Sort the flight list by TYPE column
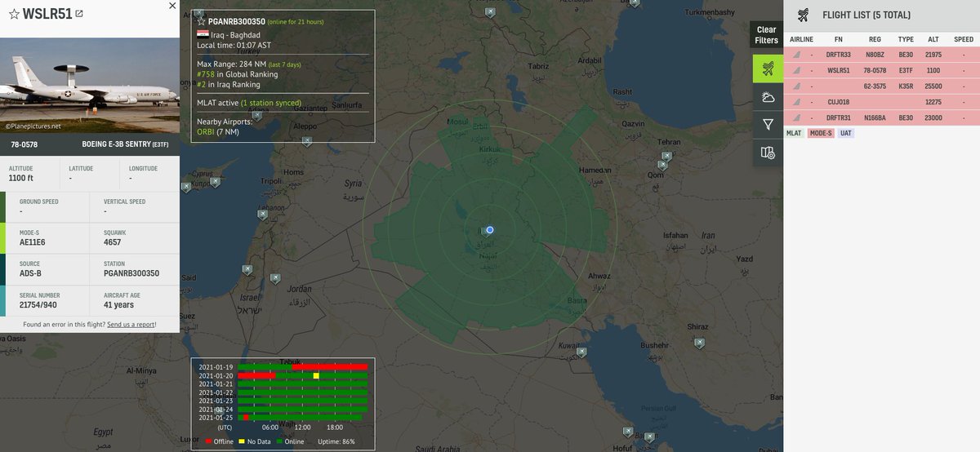Viewport: 980px width, 452px height. (x=906, y=39)
